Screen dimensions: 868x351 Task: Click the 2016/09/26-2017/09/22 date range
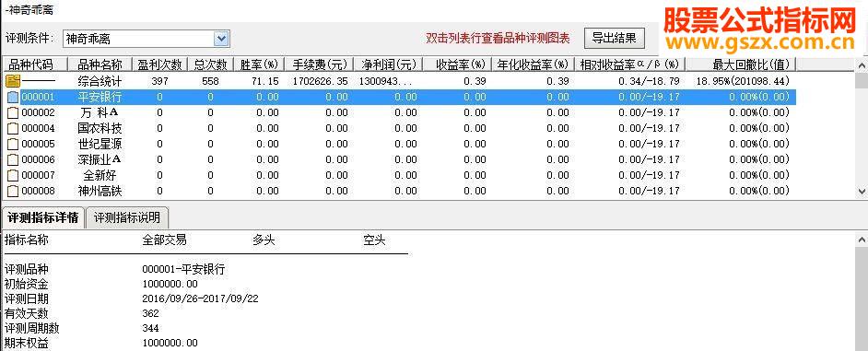tap(200, 299)
